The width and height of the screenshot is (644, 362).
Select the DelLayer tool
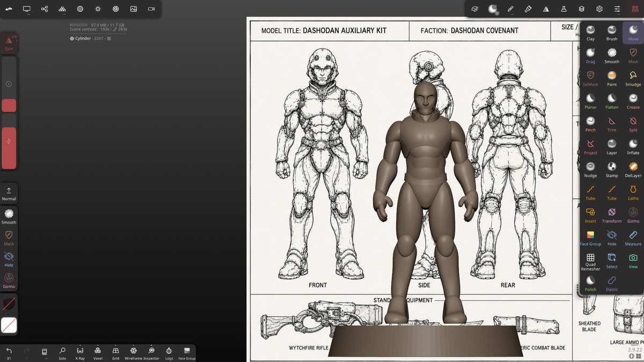(x=633, y=170)
